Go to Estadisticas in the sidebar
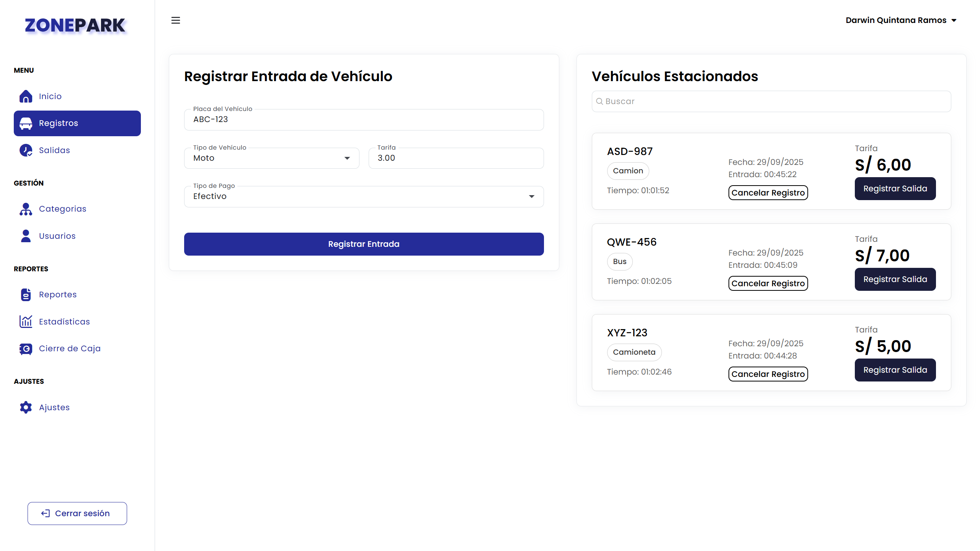The width and height of the screenshot is (980, 551). click(64, 322)
